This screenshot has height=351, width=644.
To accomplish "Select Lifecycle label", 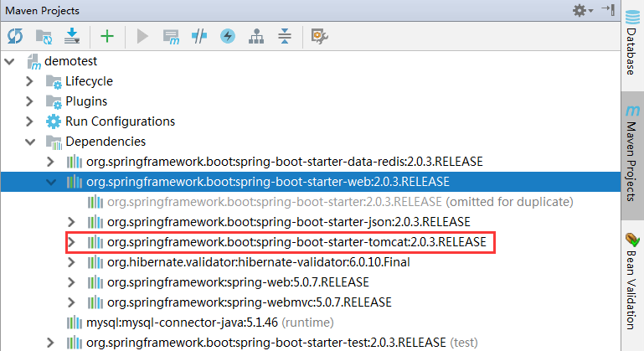I will pyautogui.click(x=89, y=81).
